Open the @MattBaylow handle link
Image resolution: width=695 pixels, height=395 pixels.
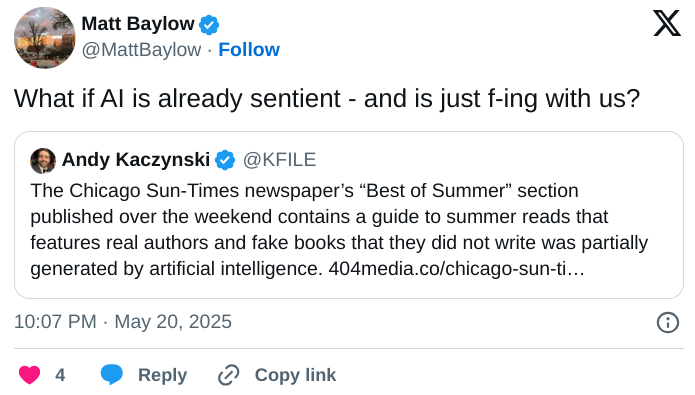tap(141, 50)
